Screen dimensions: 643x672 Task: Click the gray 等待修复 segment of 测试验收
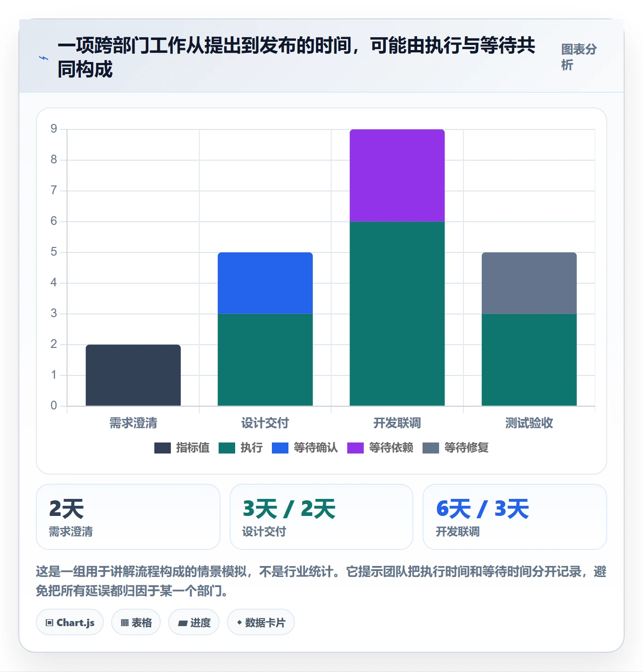click(x=529, y=283)
